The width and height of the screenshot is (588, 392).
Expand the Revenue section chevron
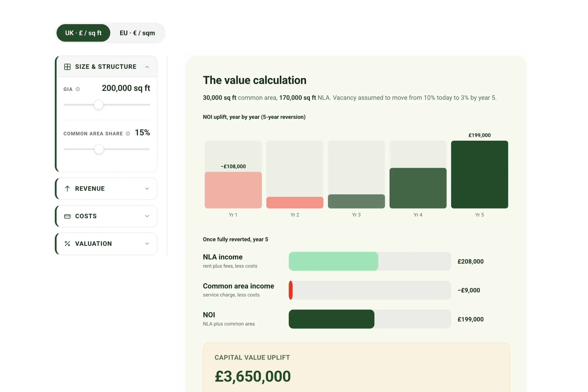(147, 188)
